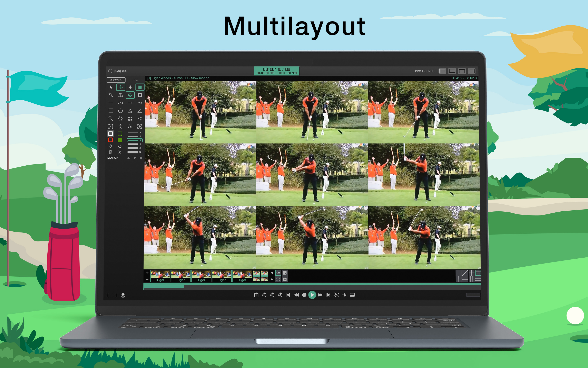Delete drawings with the trash icon
Screen dimensions: 588x368
tap(110, 152)
